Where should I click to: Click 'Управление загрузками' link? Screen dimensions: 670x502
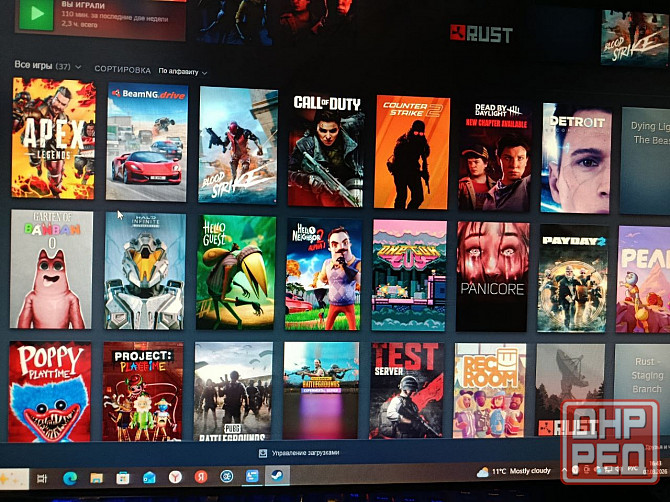[304, 453]
